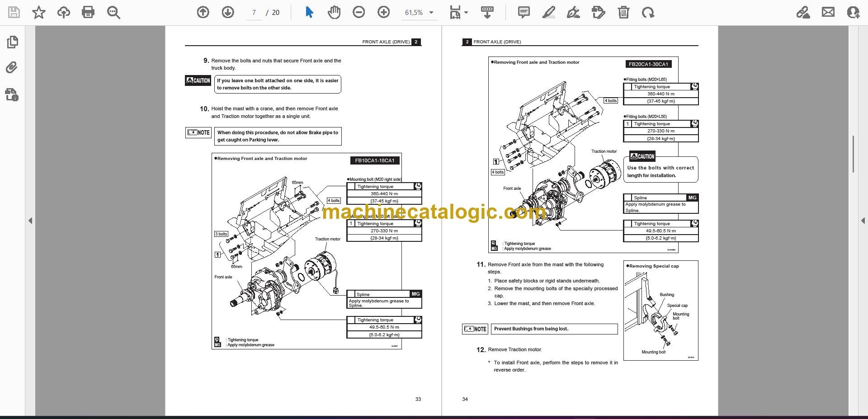The image size is (868, 419).
Task: Click the FB10CA1-18CA1 model label
Action: coord(374,160)
